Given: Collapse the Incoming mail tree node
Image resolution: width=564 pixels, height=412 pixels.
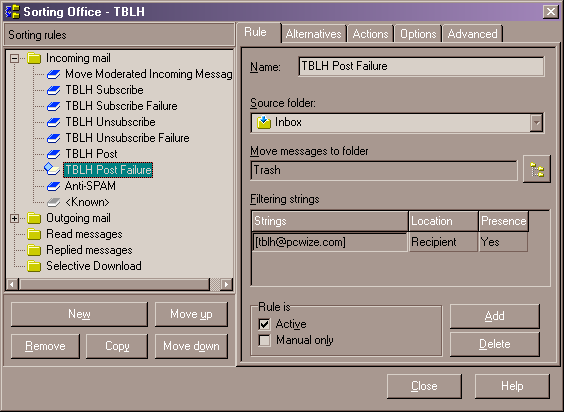Looking at the screenshot, I should tap(14, 58).
